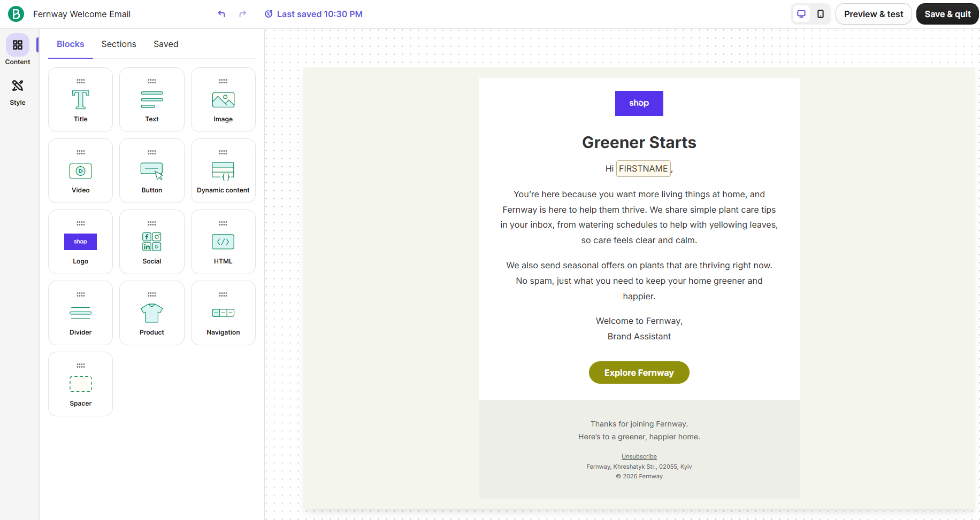Select the Image block

coord(223,100)
